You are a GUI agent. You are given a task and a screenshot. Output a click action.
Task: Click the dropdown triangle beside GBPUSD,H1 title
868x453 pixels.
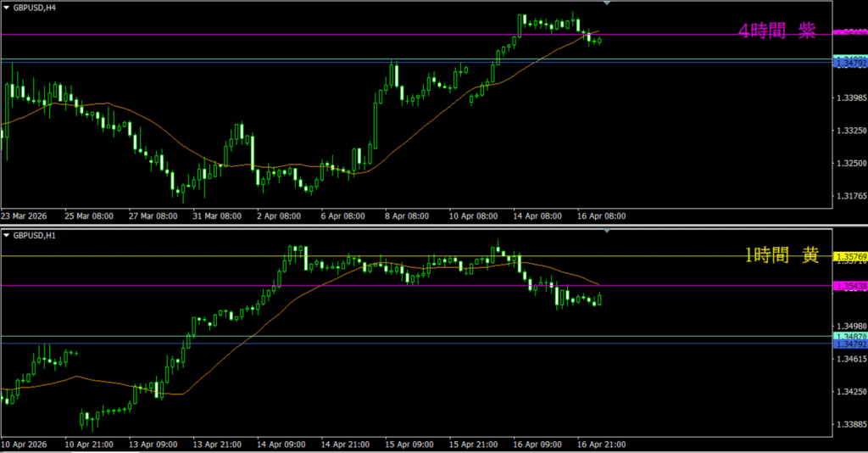tap(6, 235)
